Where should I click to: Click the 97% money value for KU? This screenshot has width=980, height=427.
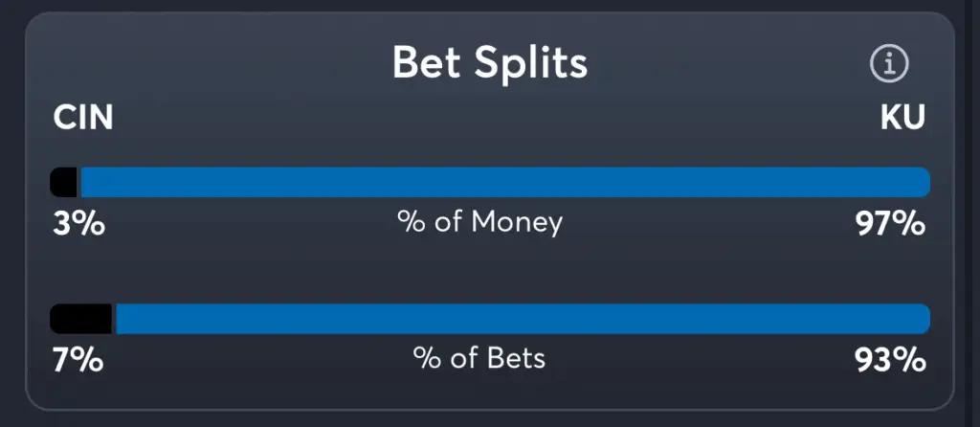click(x=891, y=224)
